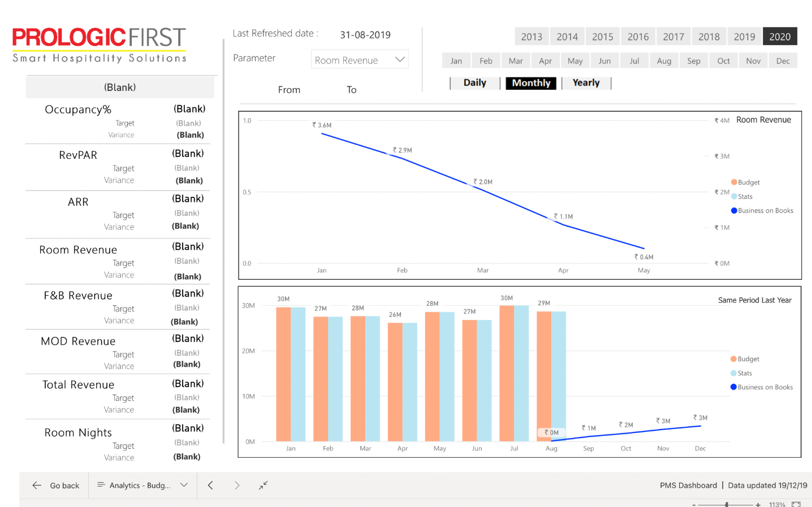This screenshot has height=507, width=812.
Task: Click the fit to page icon
Action: (x=796, y=504)
